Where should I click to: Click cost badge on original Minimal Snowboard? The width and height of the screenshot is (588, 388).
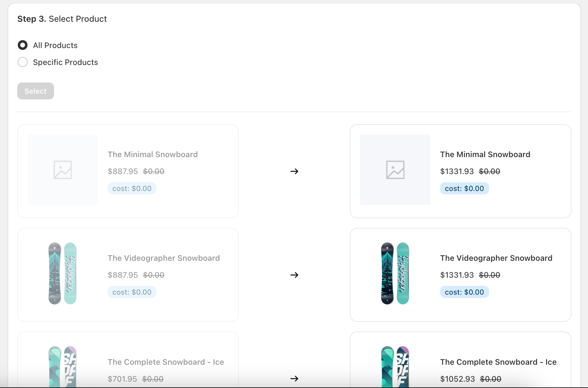click(132, 188)
